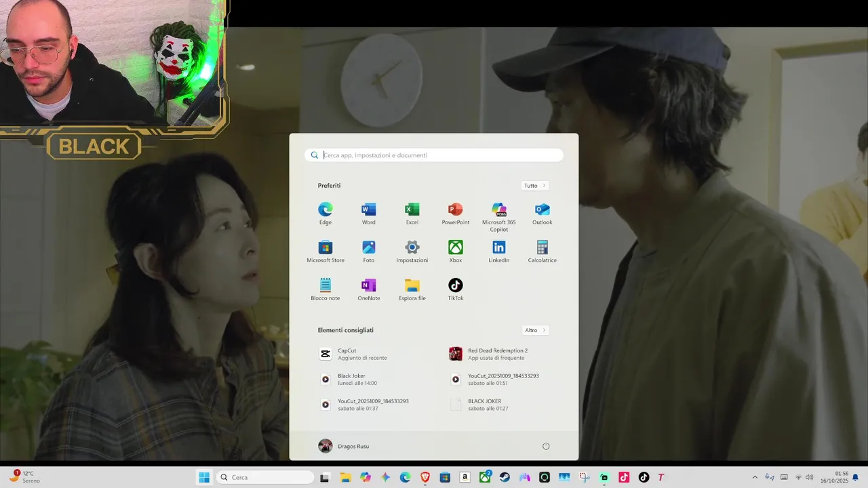Open Amazon from the taskbar
The image size is (868, 488).
(465, 477)
